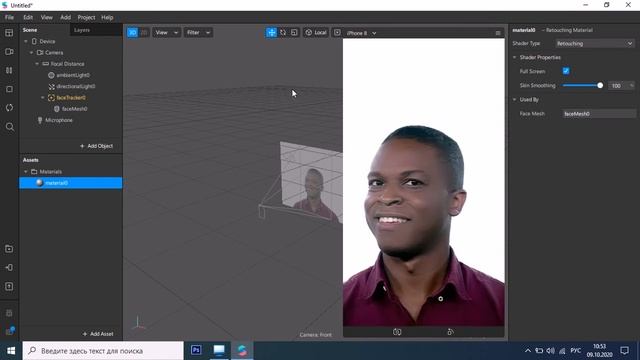This screenshot has width=640, height=360.
Task: Open the View dropdown in viewport toolbar
Action: 167,33
